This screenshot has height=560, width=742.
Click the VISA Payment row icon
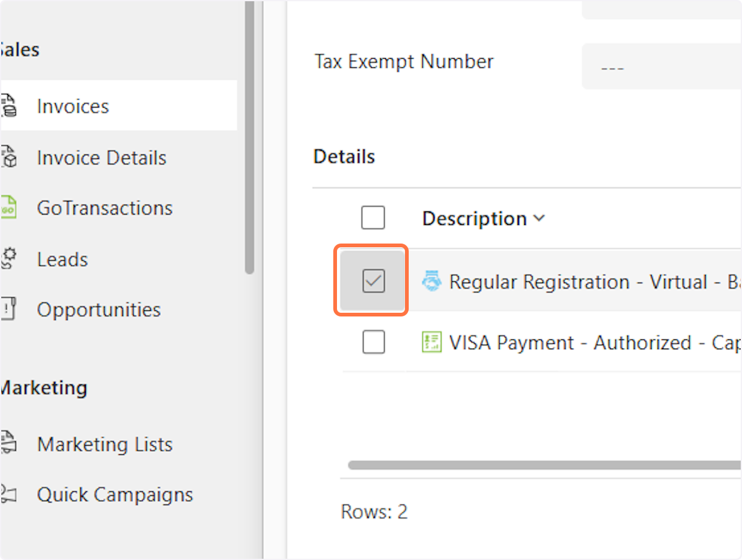(431, 342)
